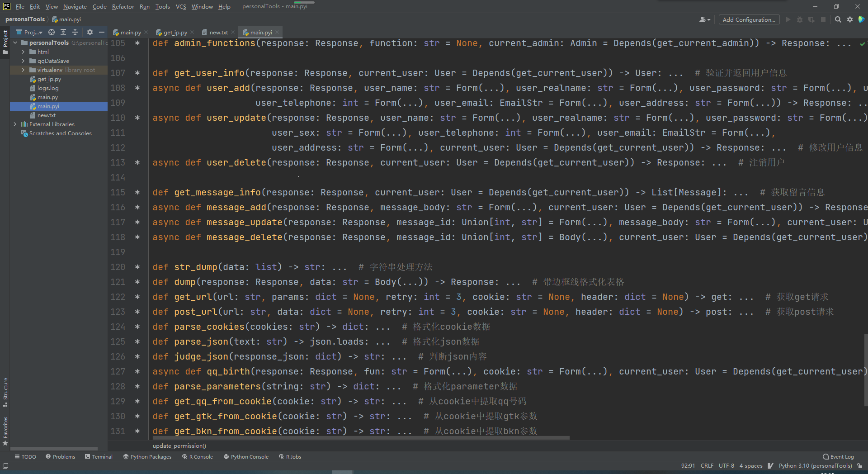Collapse the personalTools root folder
868x474 pixels.
pyautogui.click(x=15, y=43)
